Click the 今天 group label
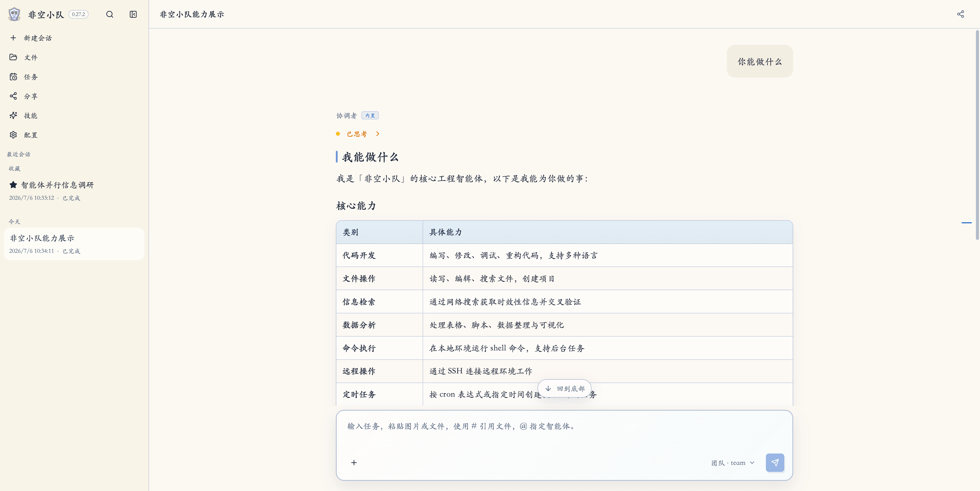The image size is (980, 491). pos(15,221)
